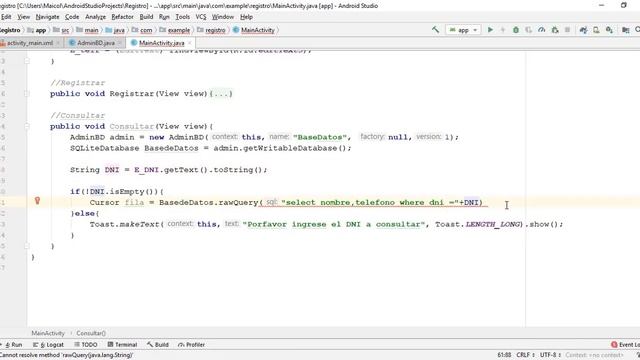Open the Run tool window
The width and height of the screenshot is (640, 360).
coord(12,344)
